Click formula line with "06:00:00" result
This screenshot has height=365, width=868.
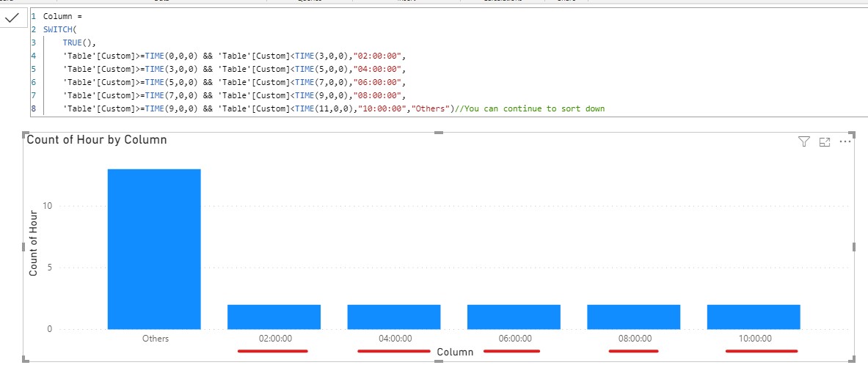[235, 82]
